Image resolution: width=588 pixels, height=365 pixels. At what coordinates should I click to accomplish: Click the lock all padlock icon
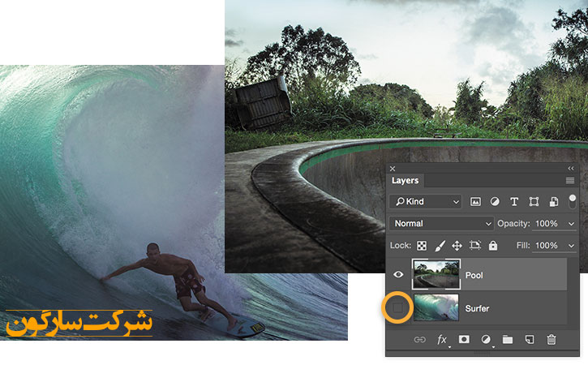pos(493,245)
